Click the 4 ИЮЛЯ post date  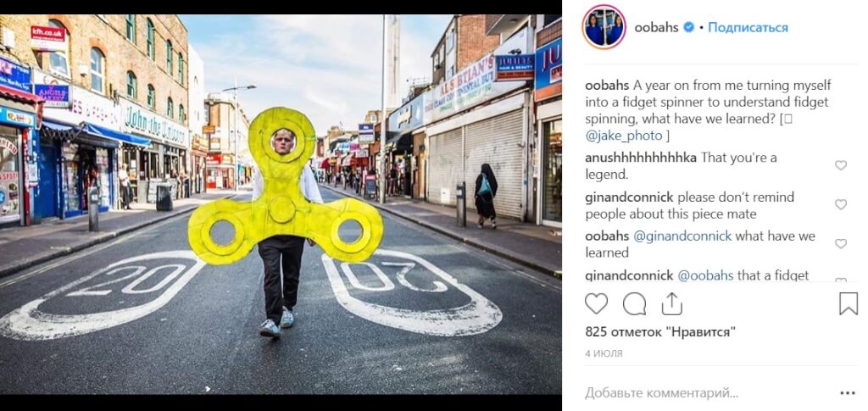coord(604,353)
